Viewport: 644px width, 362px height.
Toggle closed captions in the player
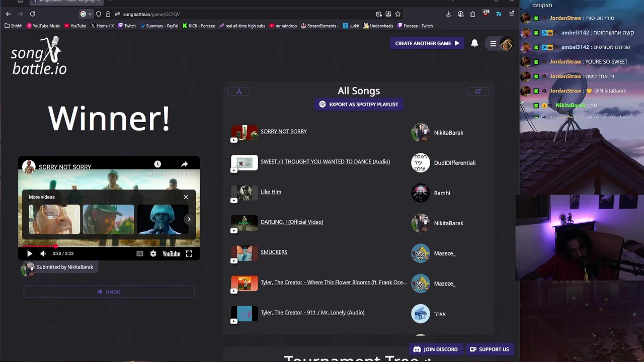(x=140, y=254)
